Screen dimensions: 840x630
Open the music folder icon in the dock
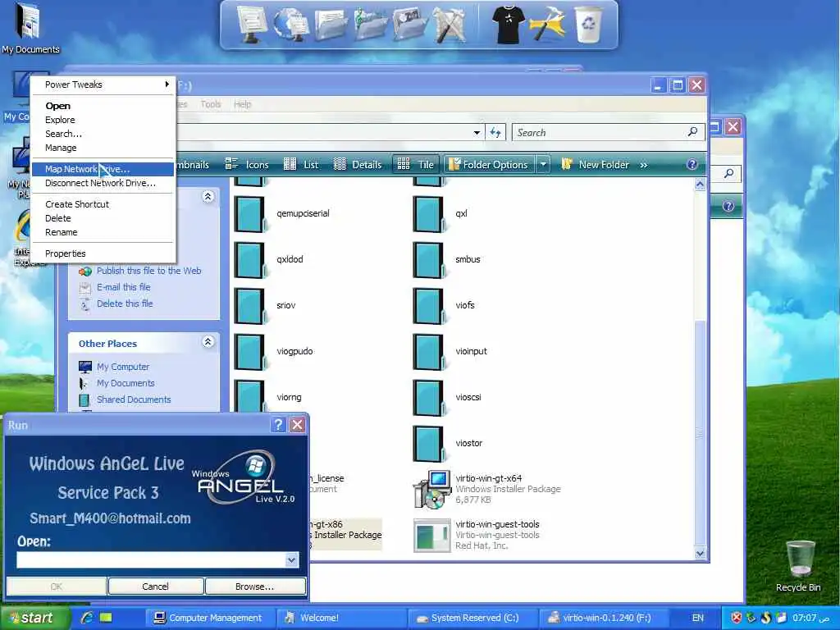371,25
